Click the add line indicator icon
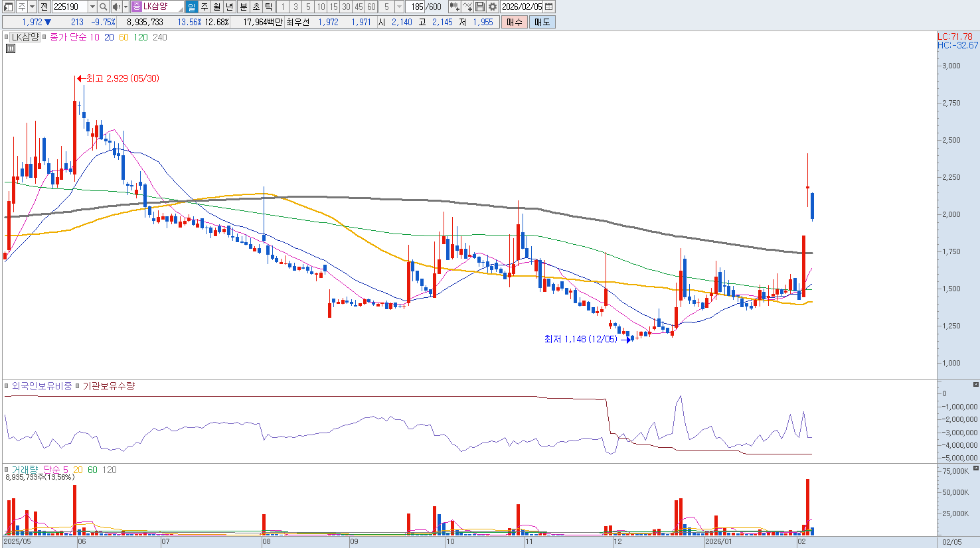This screenshot has height=548, width=980. click(x=467, y=7)
